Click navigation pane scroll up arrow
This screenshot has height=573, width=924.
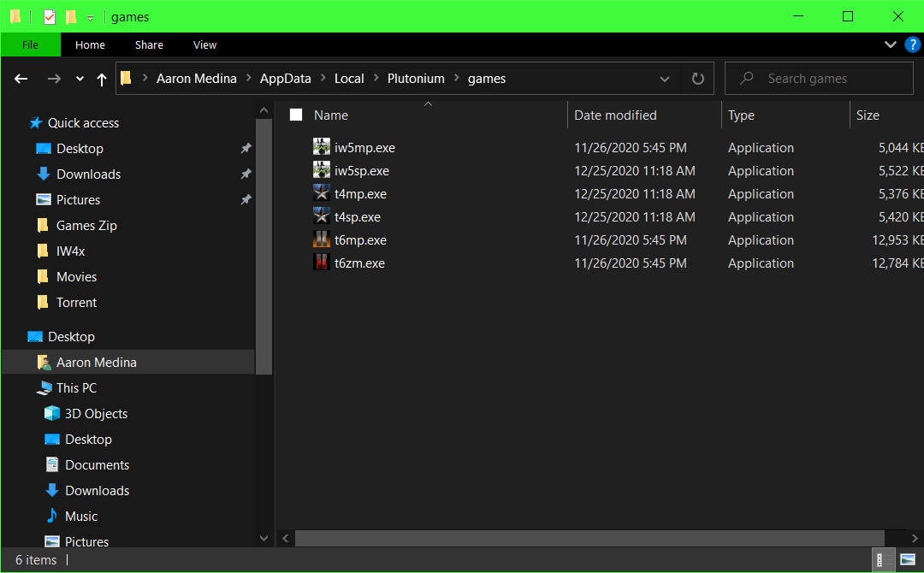[264, 110]
